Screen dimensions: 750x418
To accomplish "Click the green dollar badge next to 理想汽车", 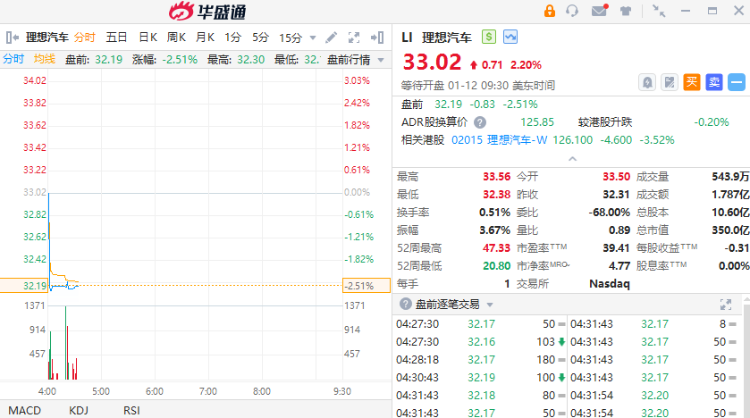I will tap(488, 37).
